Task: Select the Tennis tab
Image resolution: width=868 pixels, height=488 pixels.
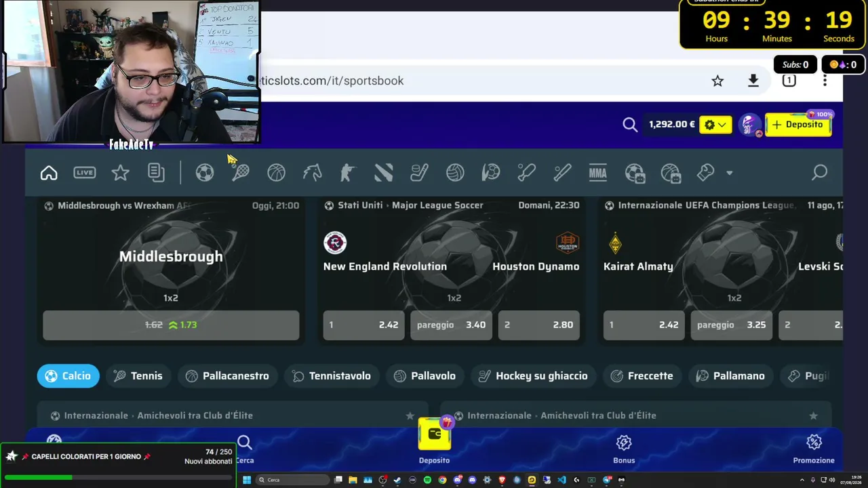Action: (138, 375)
